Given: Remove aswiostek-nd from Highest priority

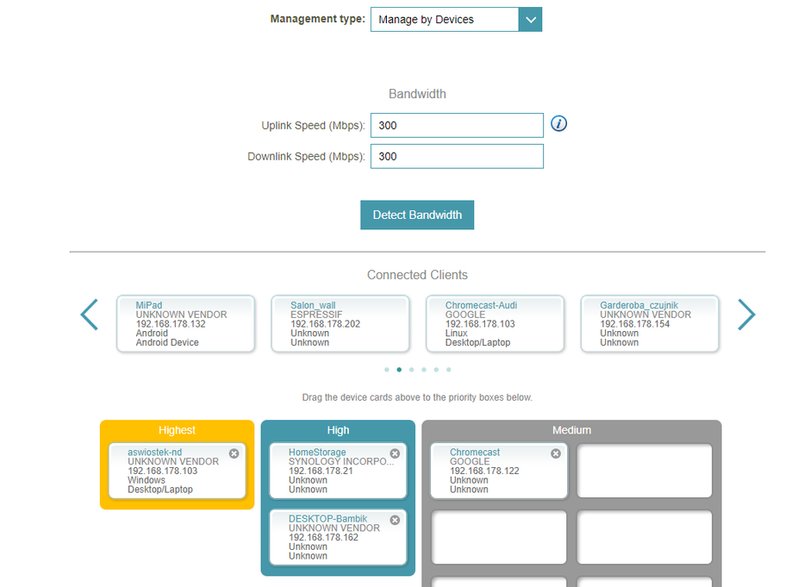Looking at the screenshot, I should pos(234,453).
